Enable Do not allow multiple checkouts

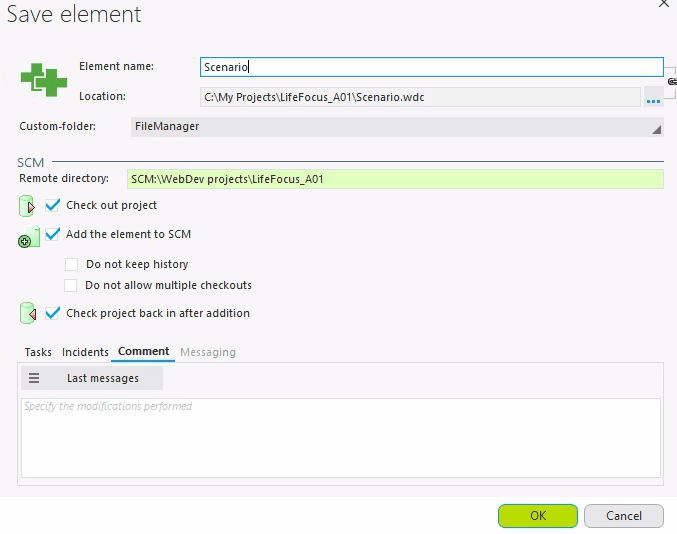click(72, 285)
